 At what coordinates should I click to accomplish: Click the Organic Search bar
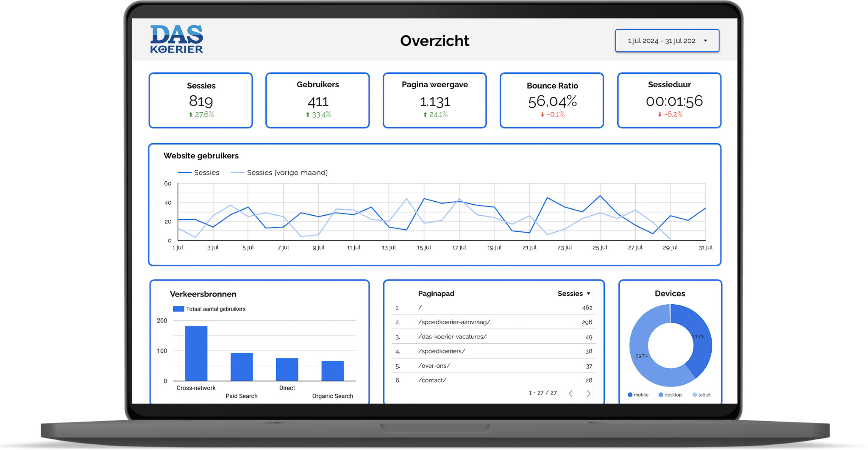pyautogui.click(x=332, y=371)
